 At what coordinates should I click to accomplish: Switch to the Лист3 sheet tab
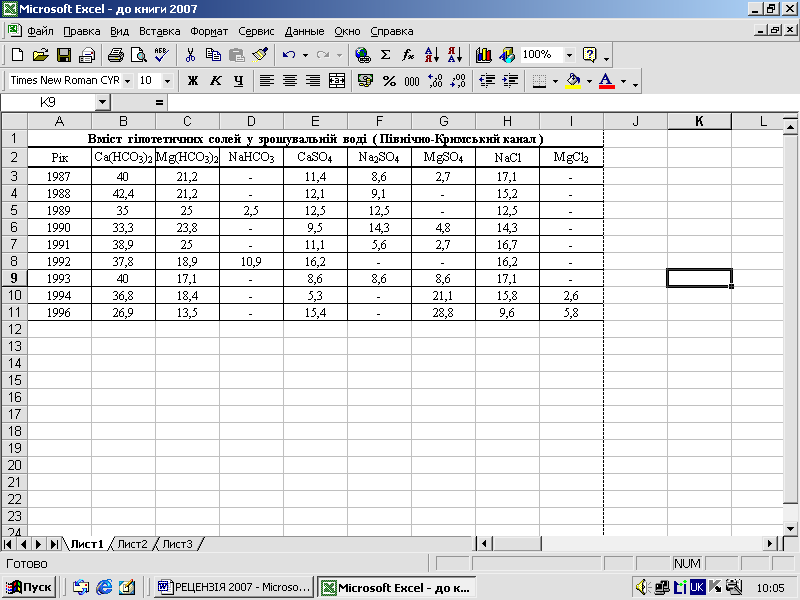tap(178, 544)
